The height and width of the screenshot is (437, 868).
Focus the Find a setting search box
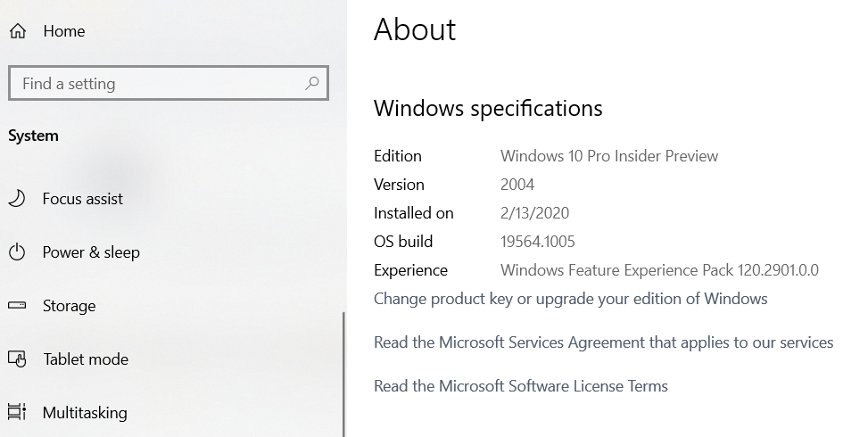click(x=169, y=84)
